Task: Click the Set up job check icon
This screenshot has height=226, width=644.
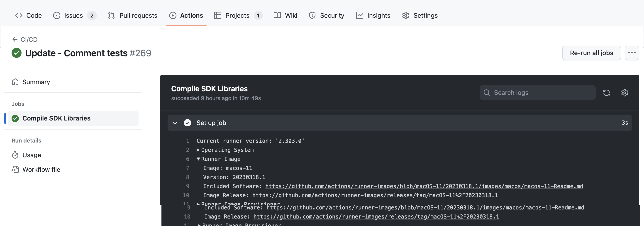Action: click(x=188, y=123)
